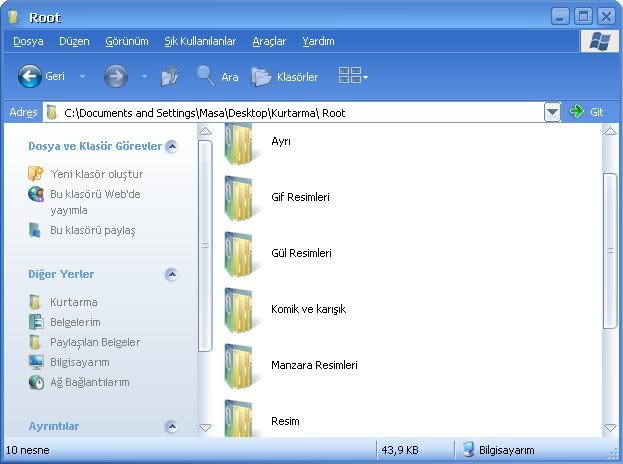The width and height of the screenshot is (623, 464).
Task: Click the task pane scroll down arrow
Action: (205, 428)
